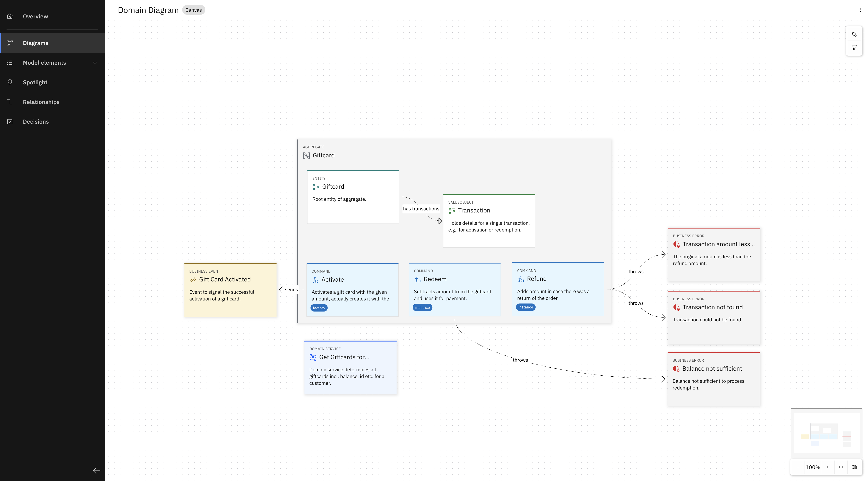Click the Domain Diagram page title
This screenshot has width=868, height=481.
tap(148, 10)
